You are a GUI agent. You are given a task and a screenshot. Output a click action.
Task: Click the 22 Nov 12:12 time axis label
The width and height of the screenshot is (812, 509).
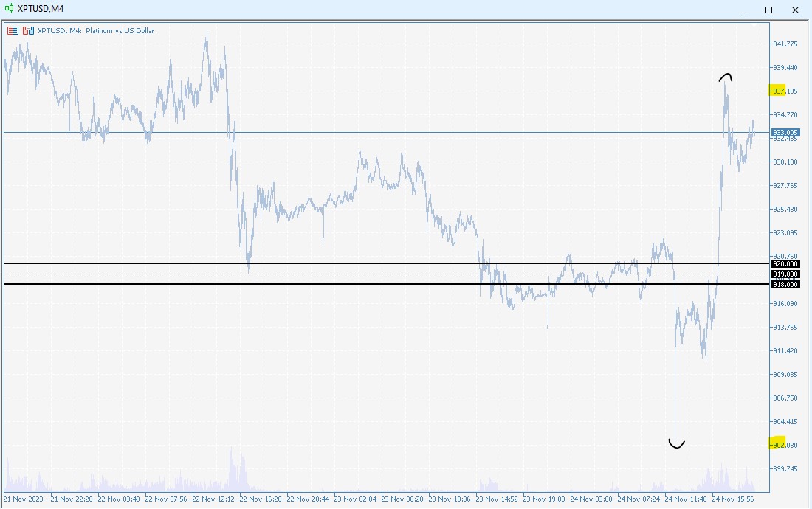tap(213, 499)
